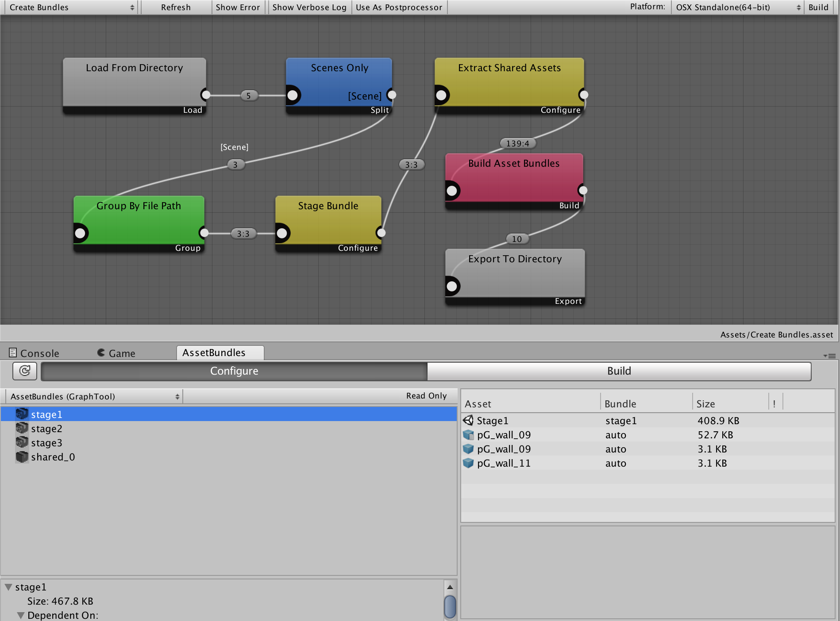Toggle the Show Error button
Viewport: 840px width, 621px height.
[238, 7]
